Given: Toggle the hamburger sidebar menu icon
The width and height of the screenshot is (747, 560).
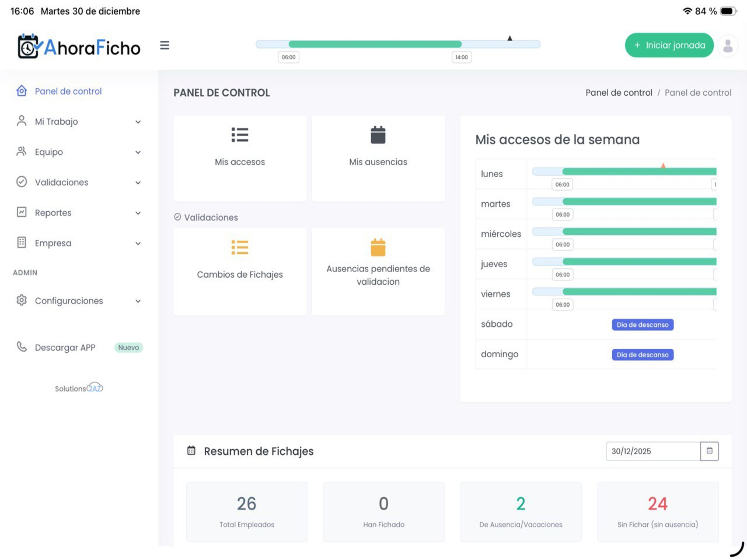Looking at the screenshot, I should [164, 45].
